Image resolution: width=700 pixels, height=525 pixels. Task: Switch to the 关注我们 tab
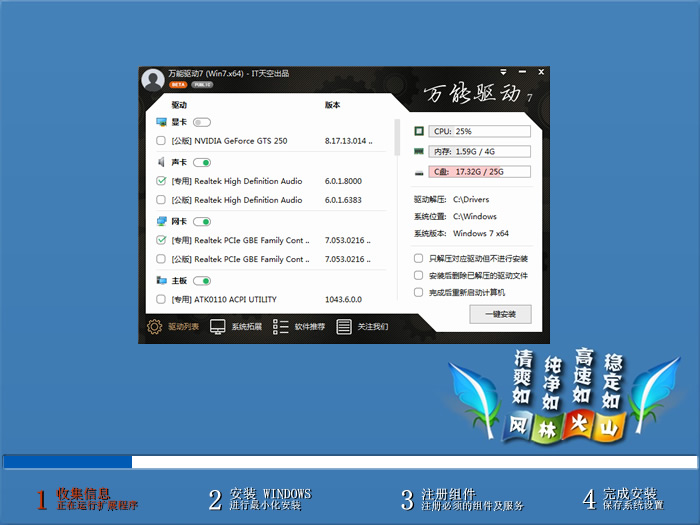373,327
